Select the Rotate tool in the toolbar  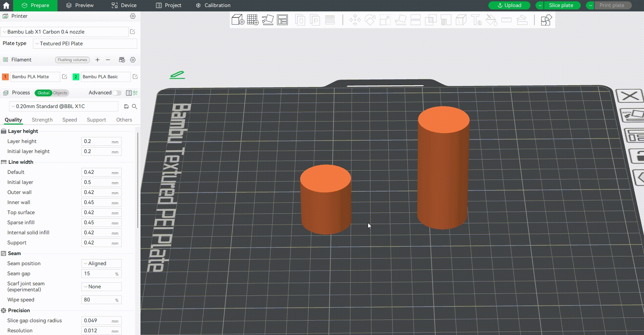point(370,20)
